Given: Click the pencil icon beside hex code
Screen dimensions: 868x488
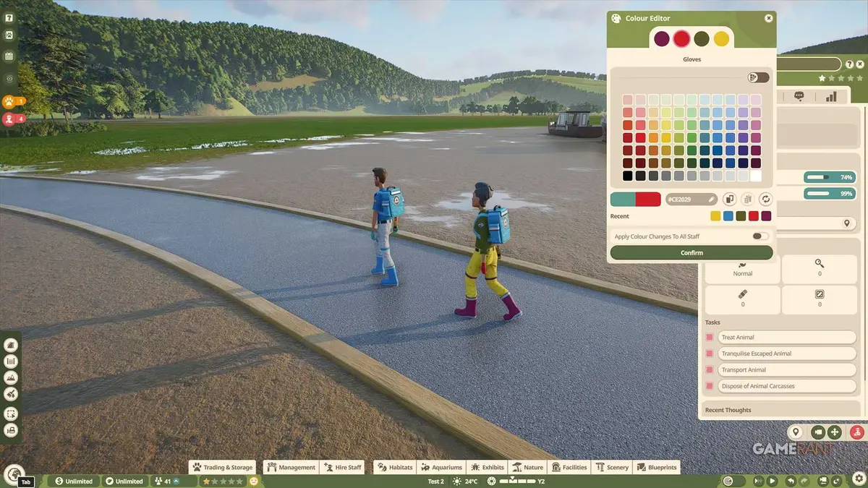Looking at the screenshot, I should coord(711,199).
